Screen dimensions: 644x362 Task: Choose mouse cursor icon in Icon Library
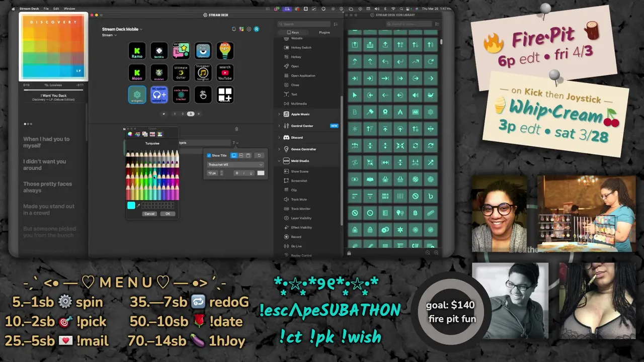[355, 95]
